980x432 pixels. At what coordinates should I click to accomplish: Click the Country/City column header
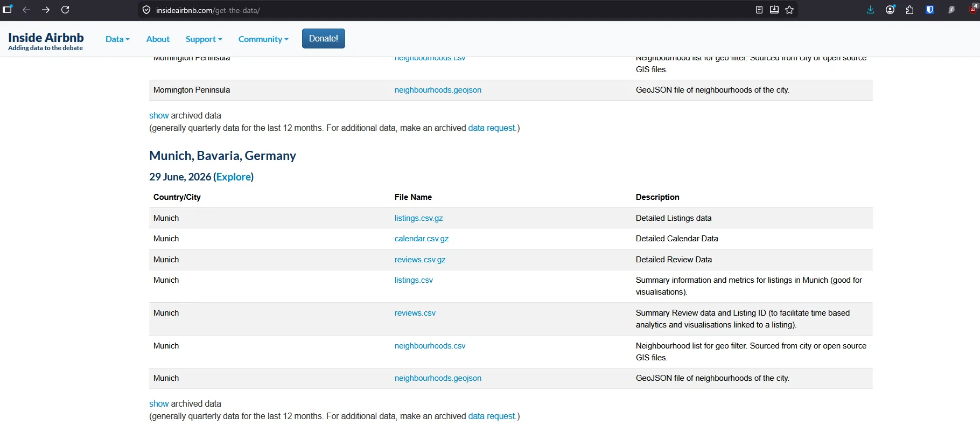[177, 197]
